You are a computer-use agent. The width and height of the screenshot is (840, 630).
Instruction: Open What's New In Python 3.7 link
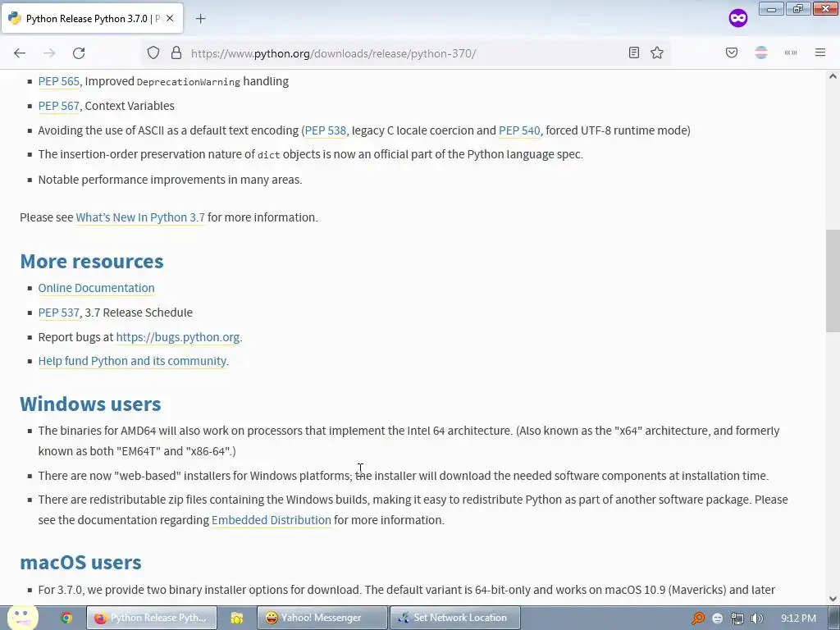[140, 217]
